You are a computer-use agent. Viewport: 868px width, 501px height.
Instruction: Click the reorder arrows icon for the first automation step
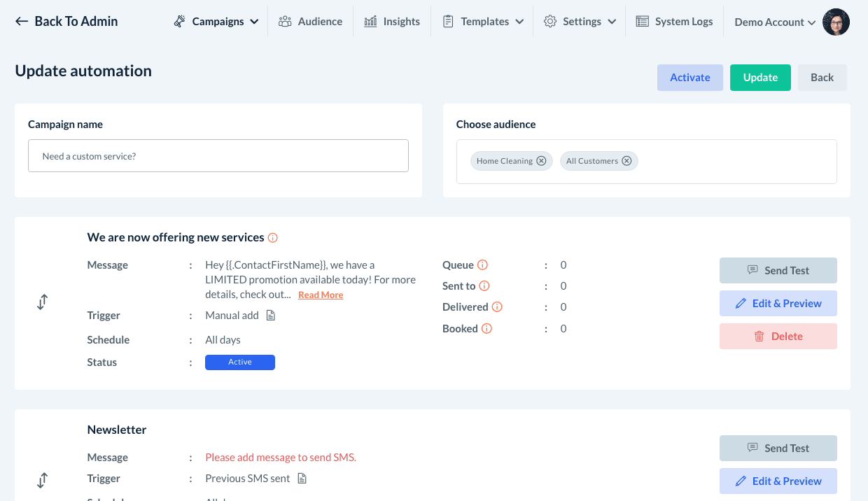43,302
